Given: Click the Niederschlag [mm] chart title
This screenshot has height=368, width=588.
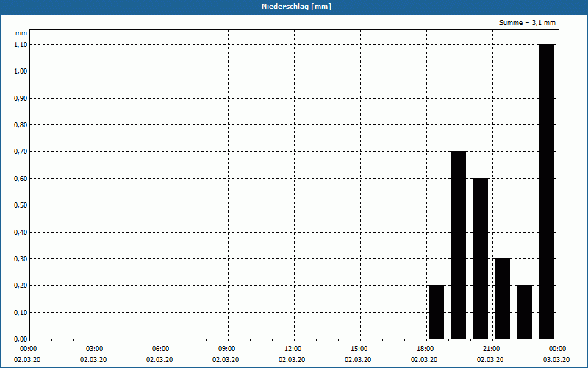Looking at the screenshot, I should tap(296, 7).
